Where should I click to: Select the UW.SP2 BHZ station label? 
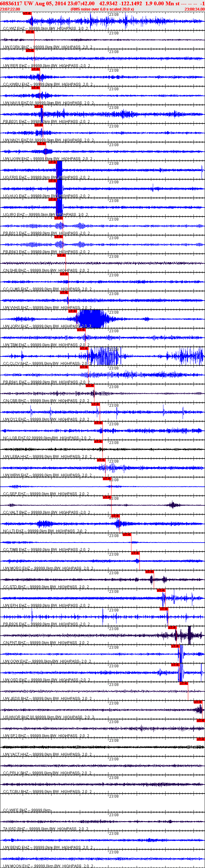coord(46,736)
